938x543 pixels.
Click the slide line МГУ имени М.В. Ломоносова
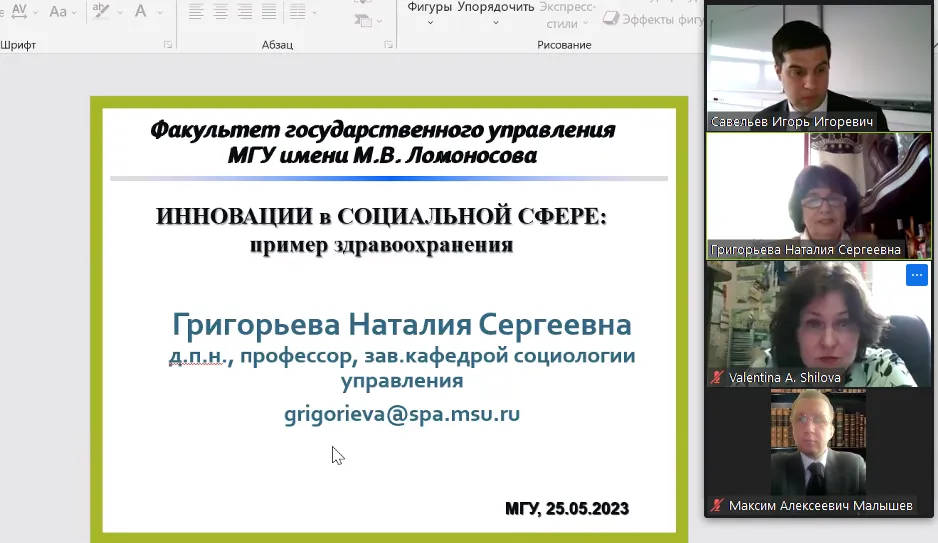pyautogui.click(x=382, y=155)
